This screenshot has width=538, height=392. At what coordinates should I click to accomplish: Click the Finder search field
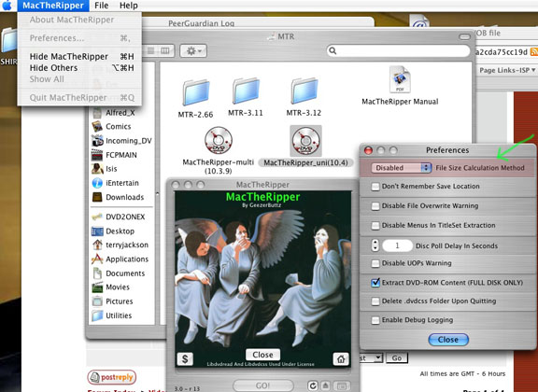point(398,51)
